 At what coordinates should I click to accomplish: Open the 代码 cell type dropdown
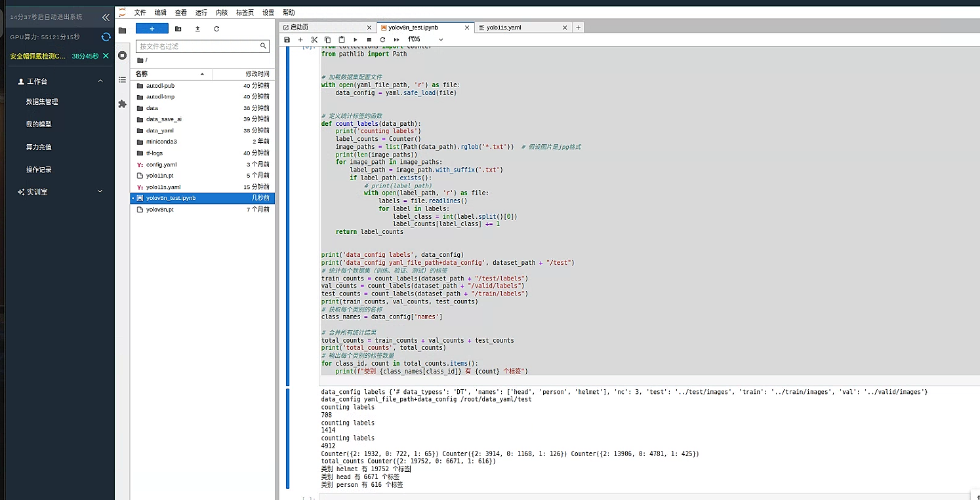(x=426, y=39)
